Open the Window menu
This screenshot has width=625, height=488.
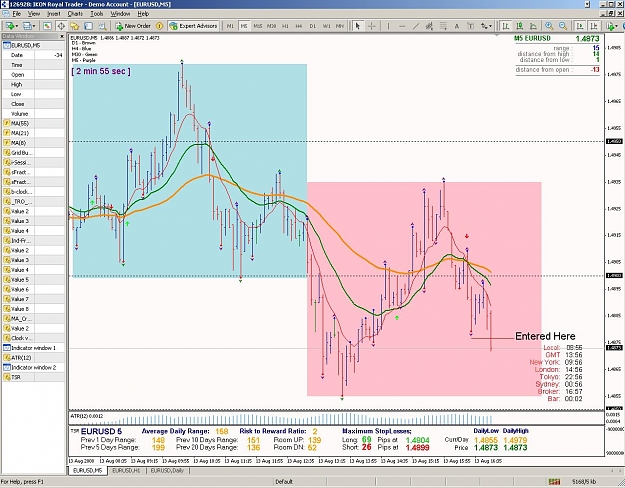click(x=120, y=14)
